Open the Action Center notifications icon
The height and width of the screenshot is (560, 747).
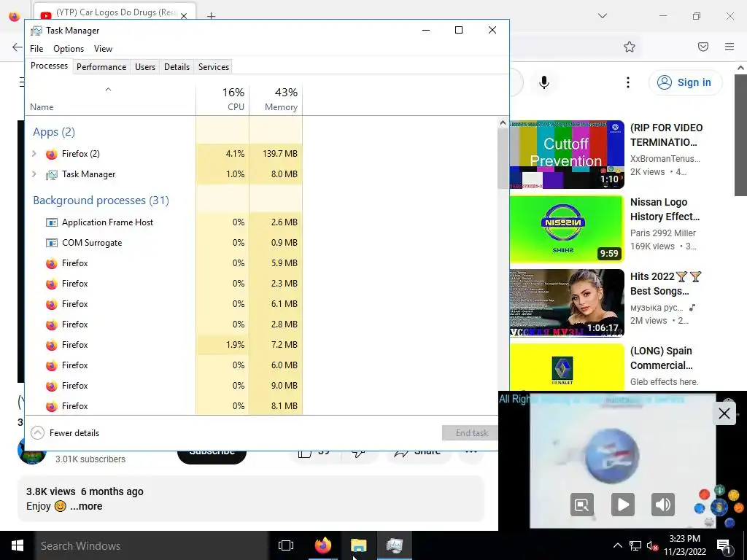(724, 545)
